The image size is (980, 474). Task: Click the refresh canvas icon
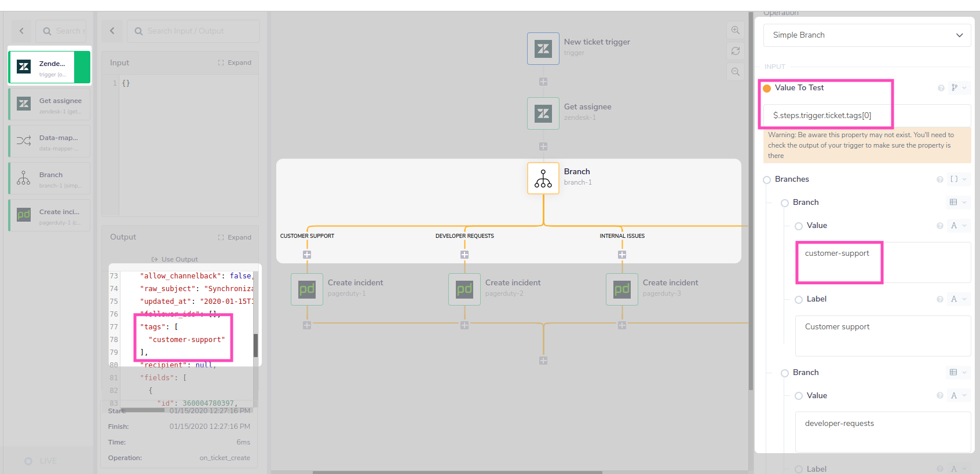[x=735, y=51]
